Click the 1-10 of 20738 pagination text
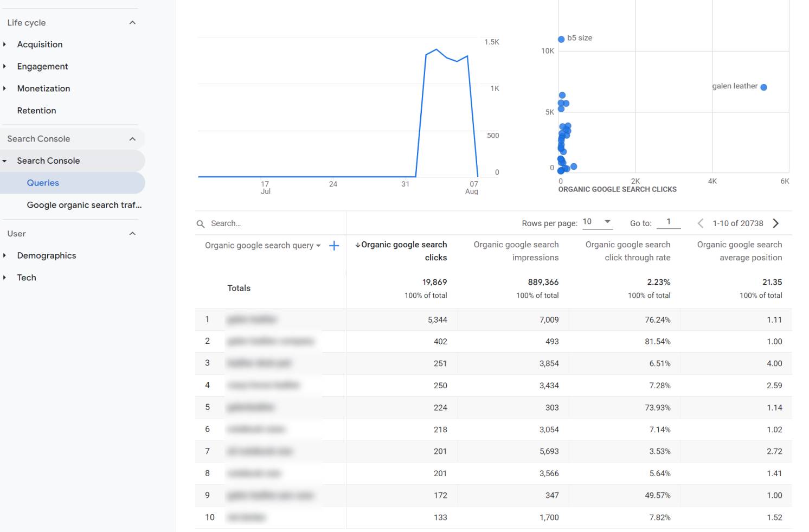 pyautogui.click(x=737, y=223)
